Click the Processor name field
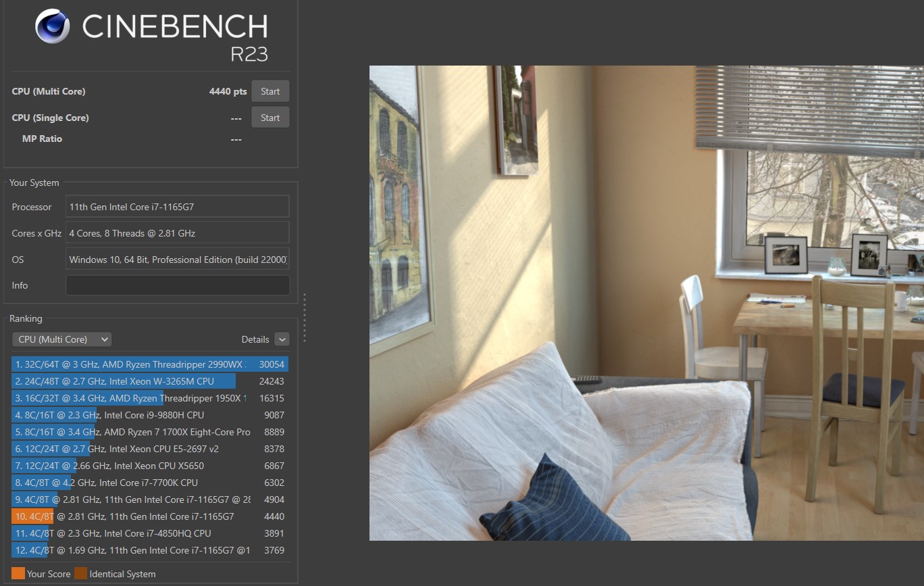The width and height of the screenshot is (924, 586). tap(177, 207)
